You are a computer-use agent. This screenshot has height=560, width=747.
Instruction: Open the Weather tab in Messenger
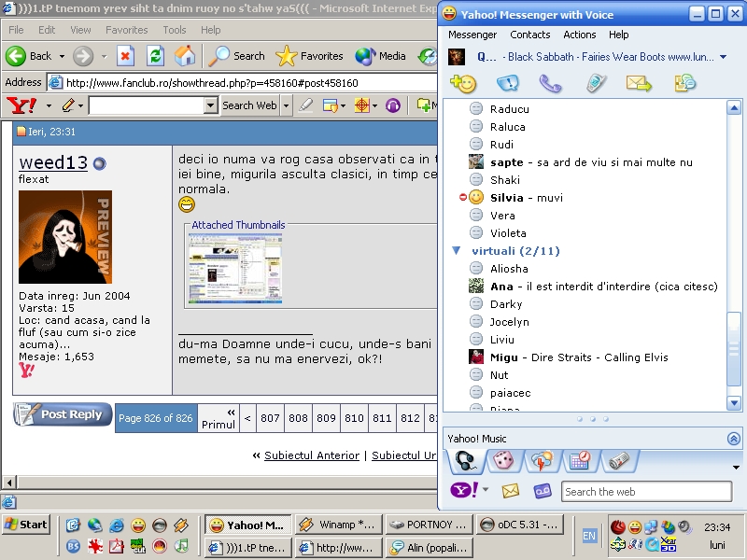[x=541, y=460]
